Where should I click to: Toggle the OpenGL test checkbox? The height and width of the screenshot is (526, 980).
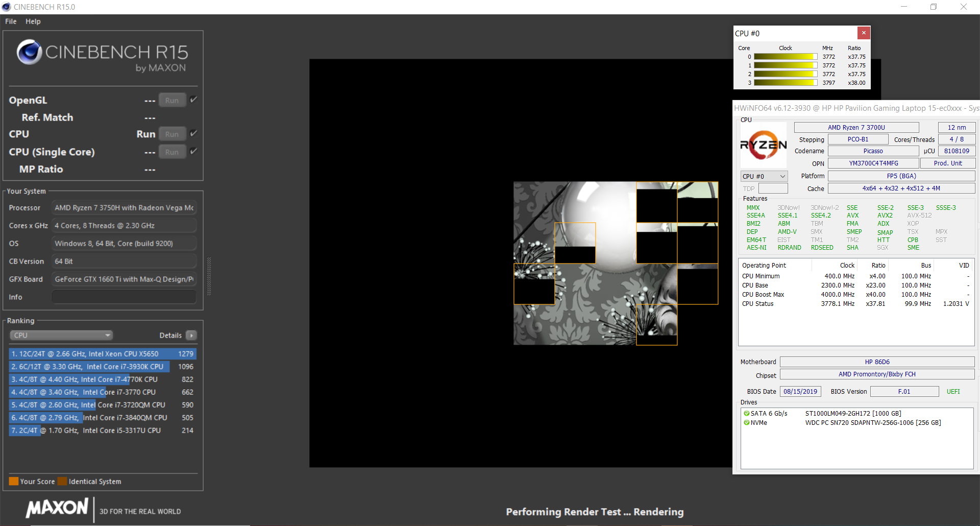tap(193, 100)
